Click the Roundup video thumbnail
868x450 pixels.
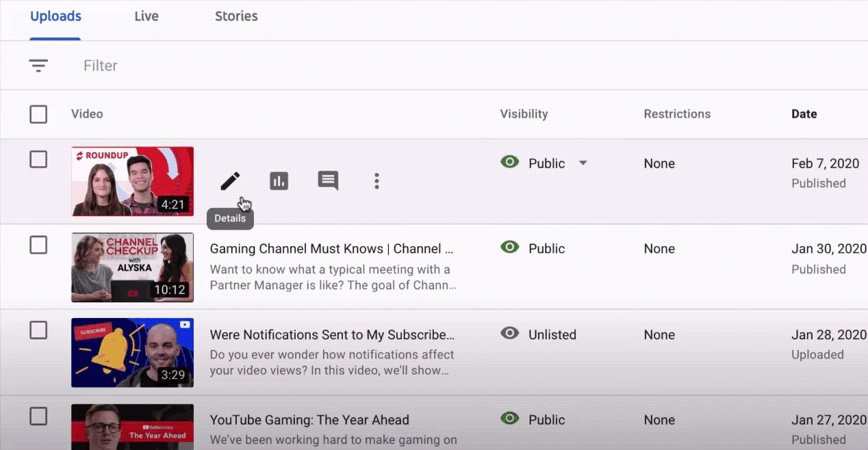133,181
